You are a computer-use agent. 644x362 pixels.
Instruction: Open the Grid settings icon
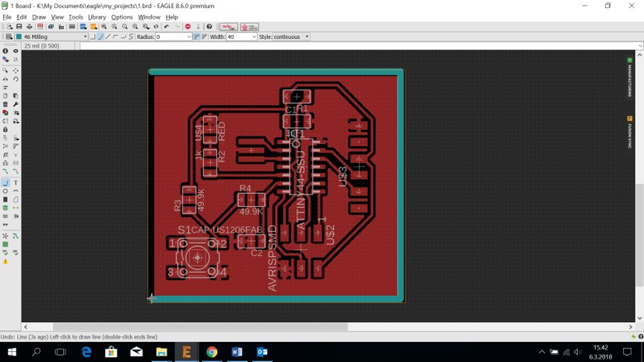click(x=9, y=37)
